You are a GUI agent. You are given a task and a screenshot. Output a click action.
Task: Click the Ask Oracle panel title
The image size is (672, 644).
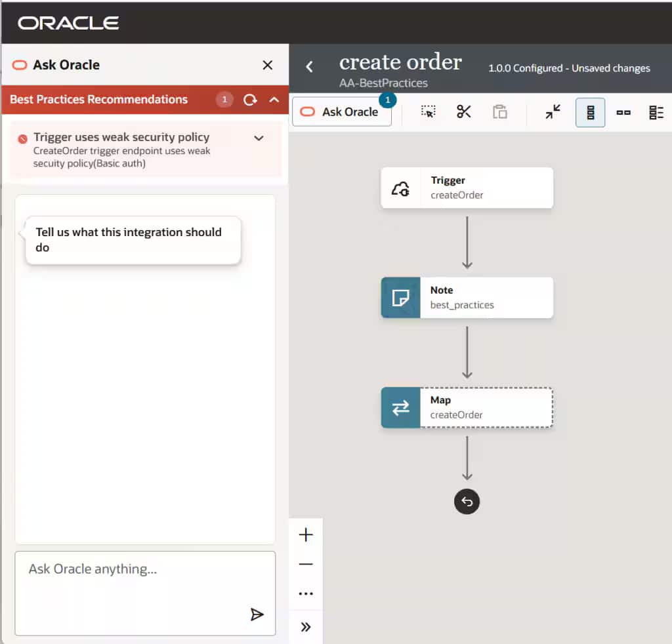(x=66, y=65)
